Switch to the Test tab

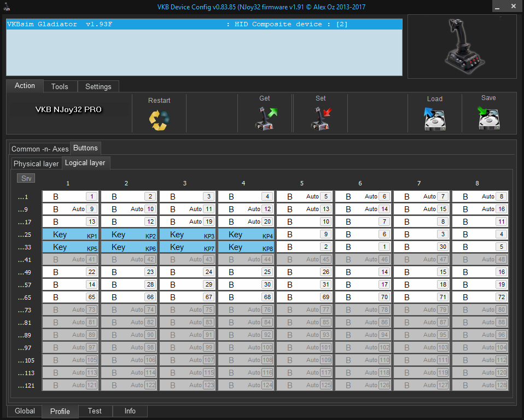pyautogui.click(x=95, y=411)
